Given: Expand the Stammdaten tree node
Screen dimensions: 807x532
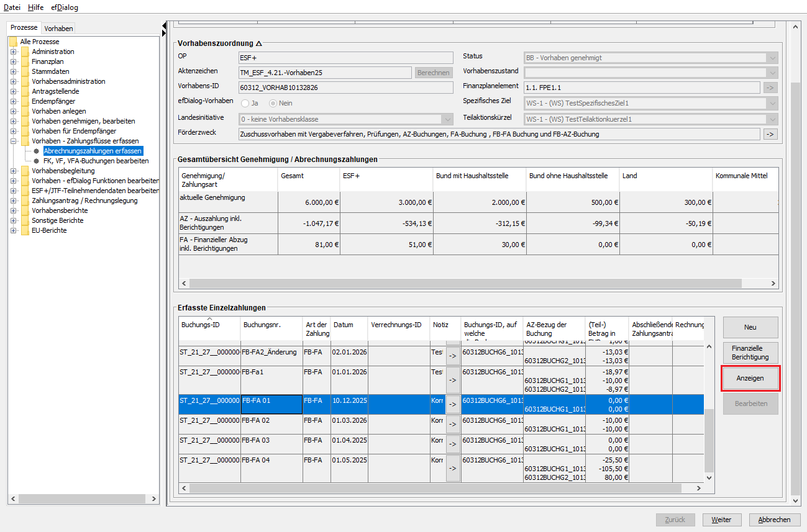Looking at the screenshot, I should (x=13, y=71).
